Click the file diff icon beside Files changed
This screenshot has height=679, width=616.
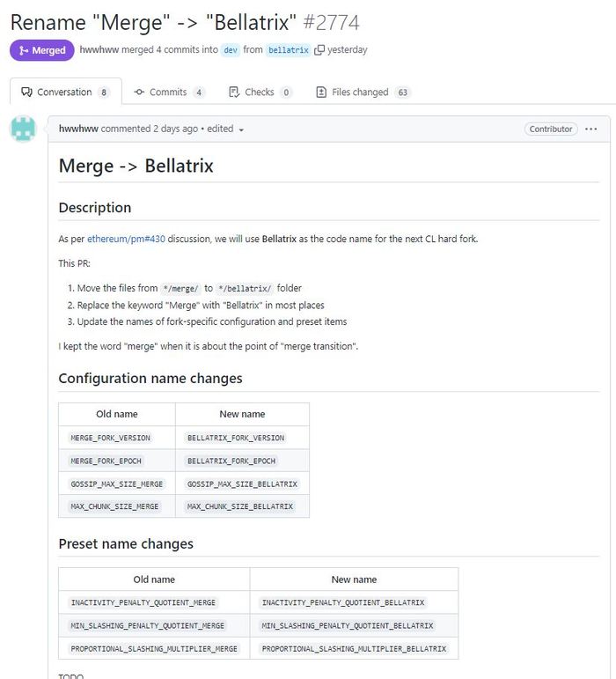click(x=321, y=92)
